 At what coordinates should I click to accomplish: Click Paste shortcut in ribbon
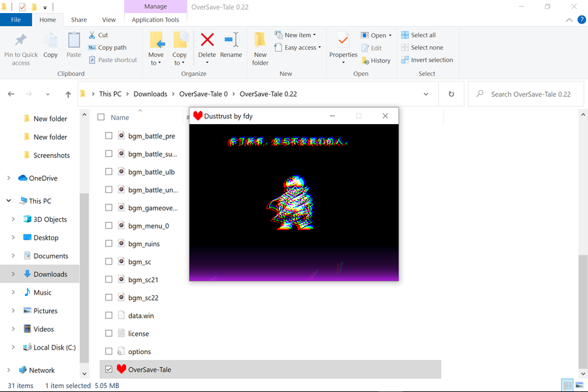pos(113,60)
